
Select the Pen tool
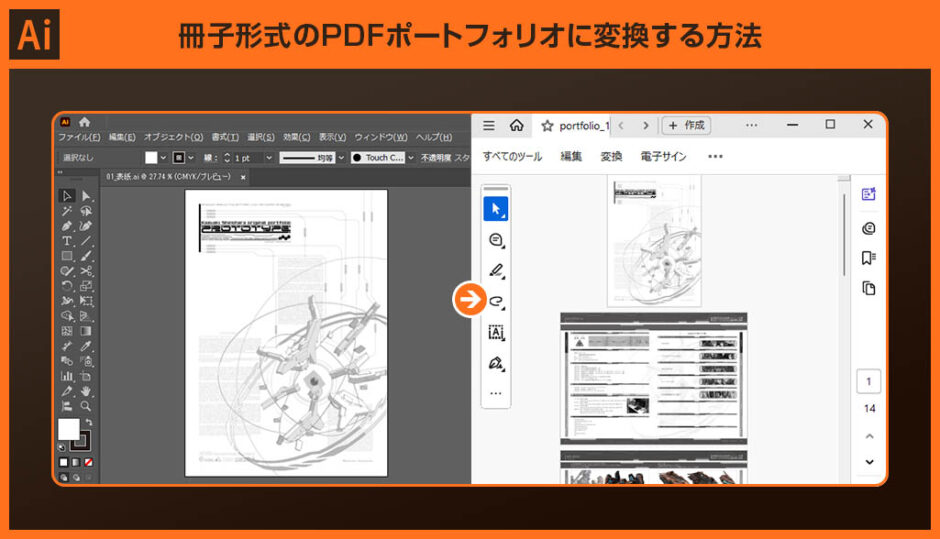tap(67, 226)
